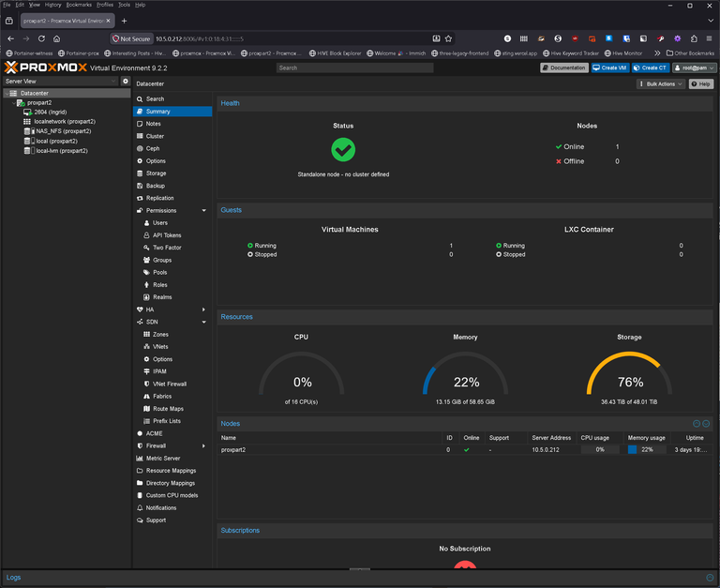Screen dimensions: 720x588
Task: Open the Firefox extensions puzzle icon
Action: [694, 38]
